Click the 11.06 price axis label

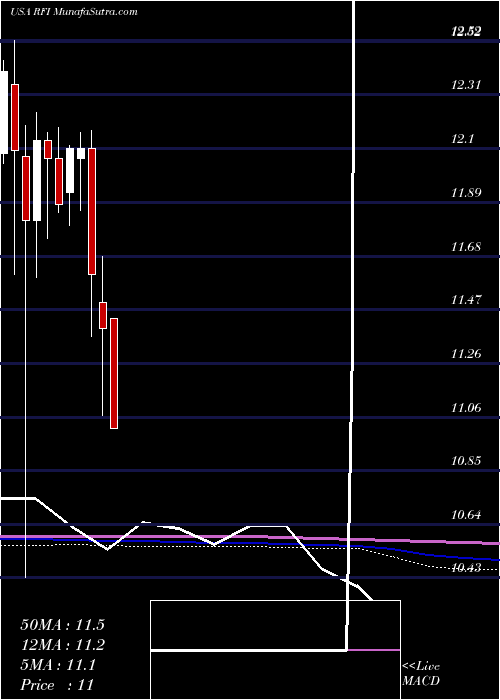[x=466, y=408]
